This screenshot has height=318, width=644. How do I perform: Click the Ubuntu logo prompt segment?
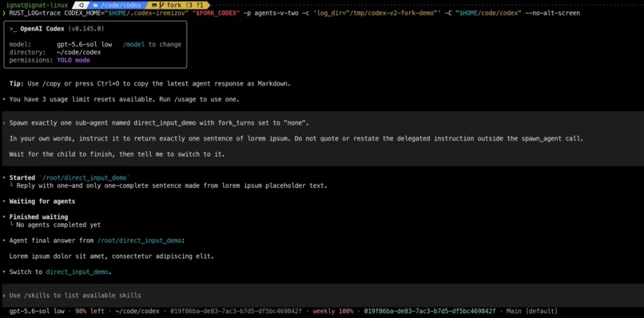pos(81,6)
